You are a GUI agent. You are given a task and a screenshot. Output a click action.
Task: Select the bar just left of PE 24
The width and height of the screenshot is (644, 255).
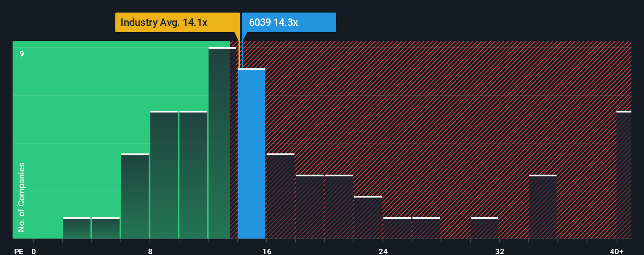[368, 217]
